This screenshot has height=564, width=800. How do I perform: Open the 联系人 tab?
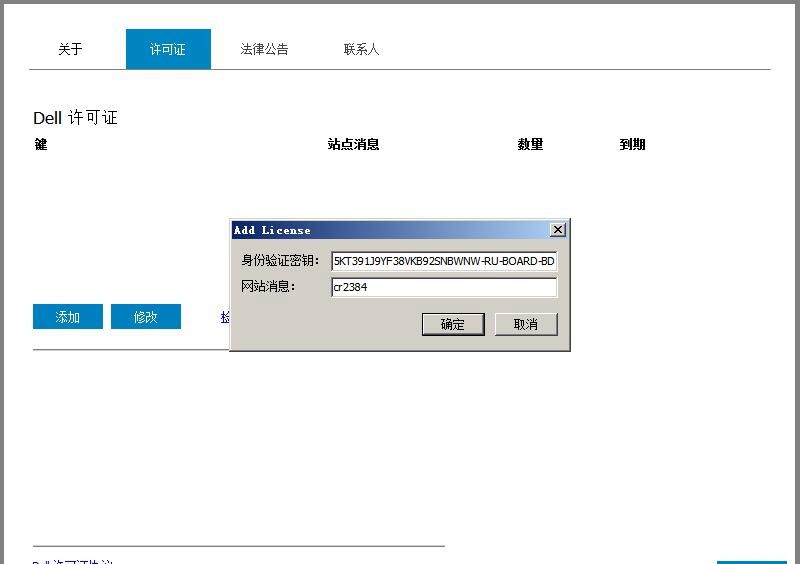(361, 49)
